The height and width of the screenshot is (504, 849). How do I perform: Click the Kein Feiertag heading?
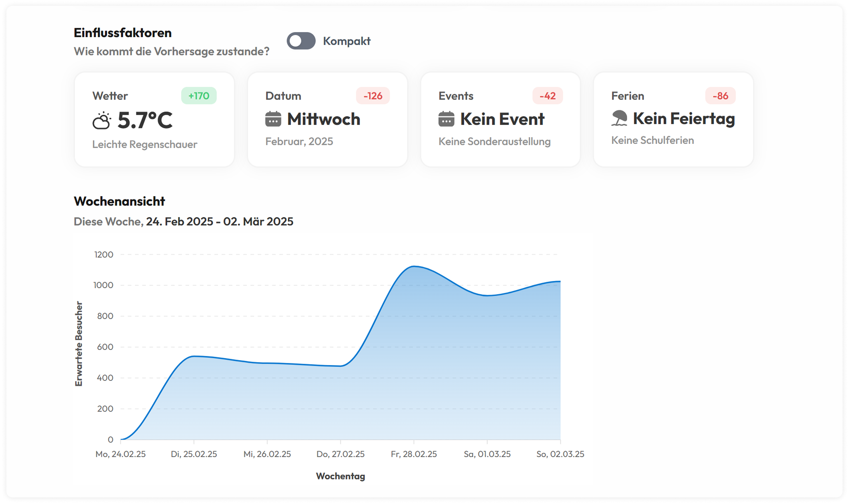tap(684, 119)
